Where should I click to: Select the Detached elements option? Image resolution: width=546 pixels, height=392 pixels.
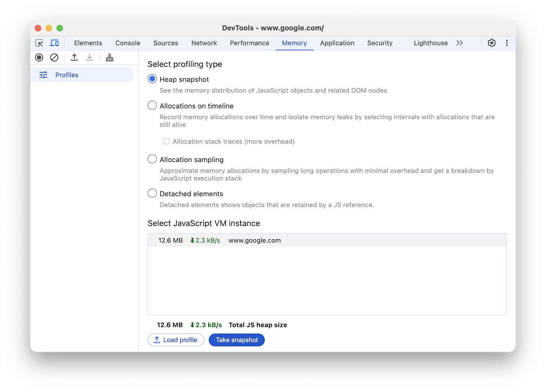pos(152,193)
